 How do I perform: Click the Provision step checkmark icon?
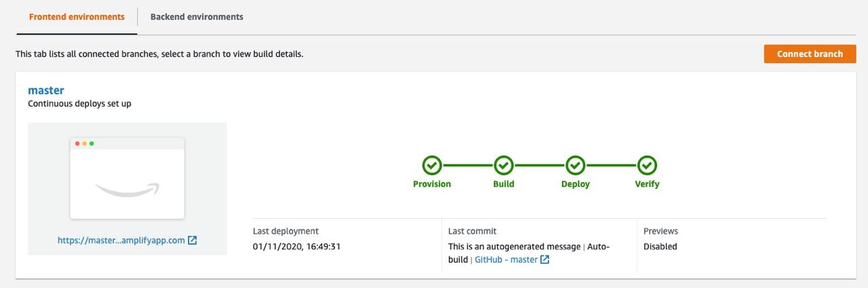[x=432, y=165]
